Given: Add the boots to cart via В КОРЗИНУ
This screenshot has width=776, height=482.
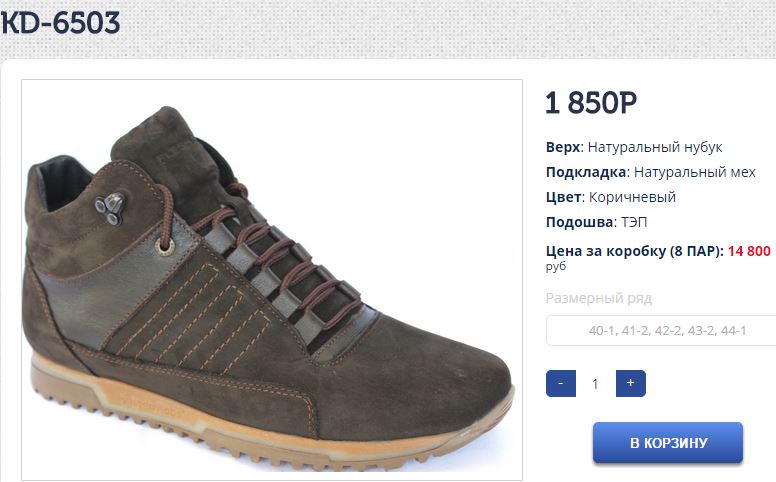Looking at the screenshot, I should [668, 442].
